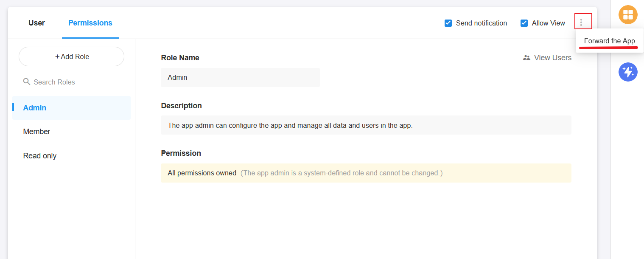This screenshot has height=259, width=644.
Task: Click the people icon beside View Users
Action: tap(526, 58)
